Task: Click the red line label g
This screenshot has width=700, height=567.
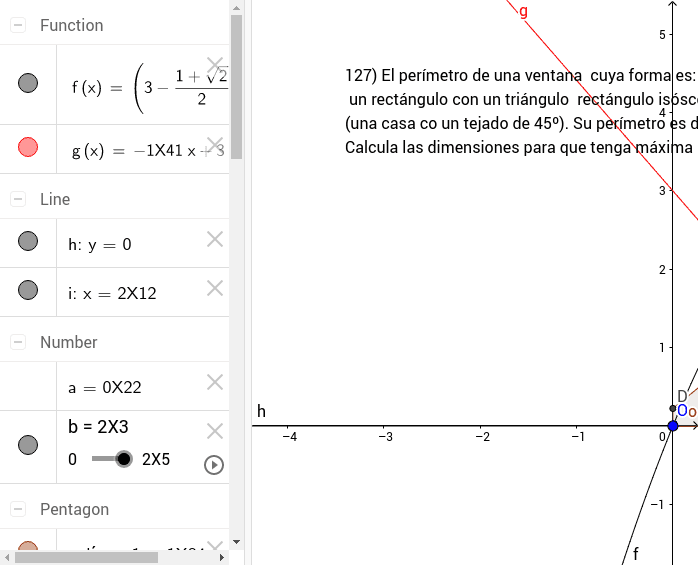Action: (523, 11)
